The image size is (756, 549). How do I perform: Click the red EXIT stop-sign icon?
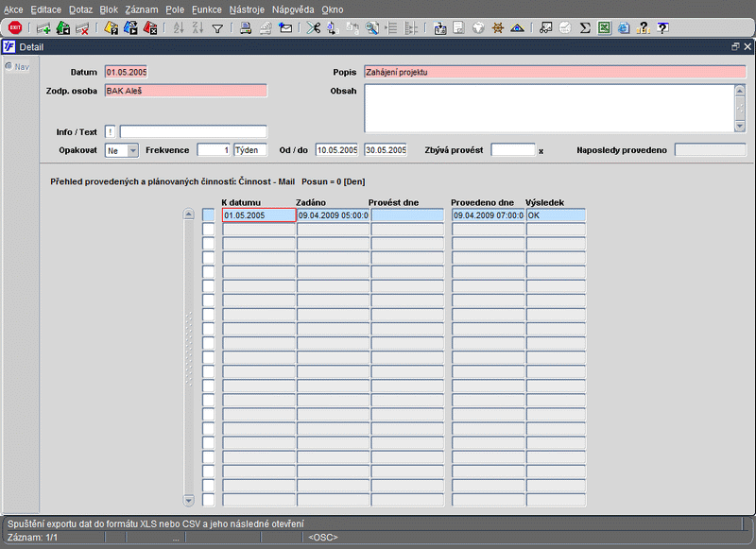coord(15,28)
